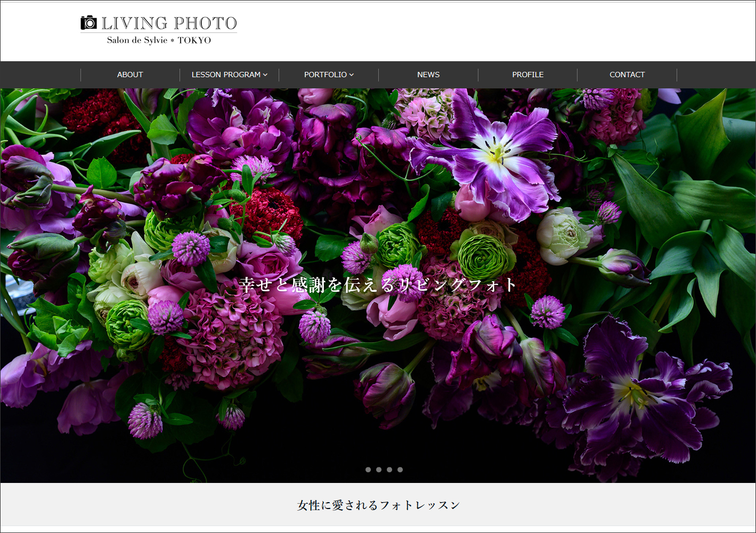The image size is (756, 533).
Task: Select the PORTFOLIO navigation item
Action: [329, 75]
